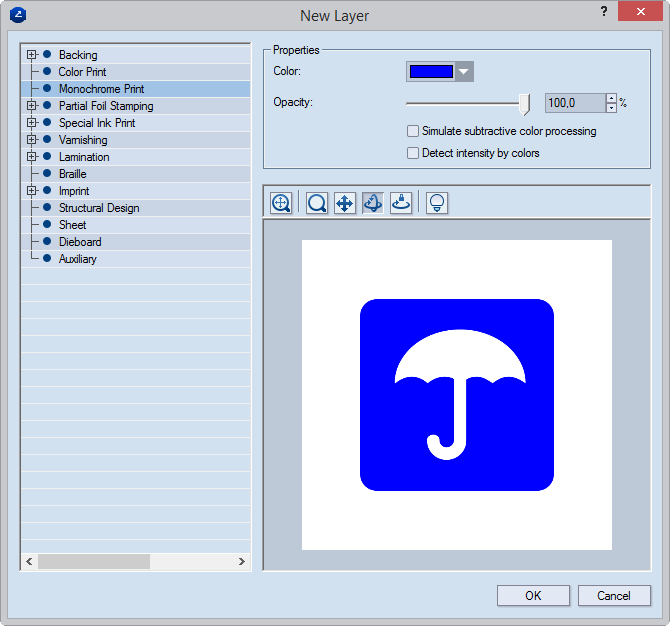Click the help question mark icon

(603, 12)
